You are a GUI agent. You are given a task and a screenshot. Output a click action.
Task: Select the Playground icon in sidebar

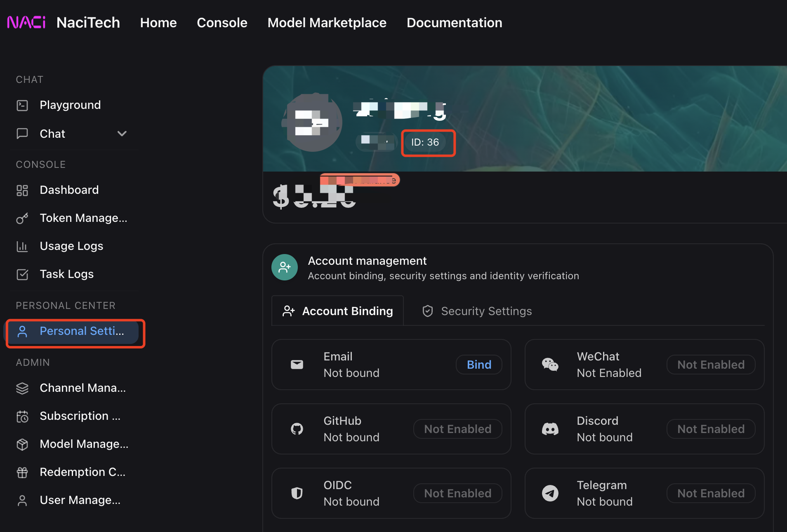tap(22, 105)
